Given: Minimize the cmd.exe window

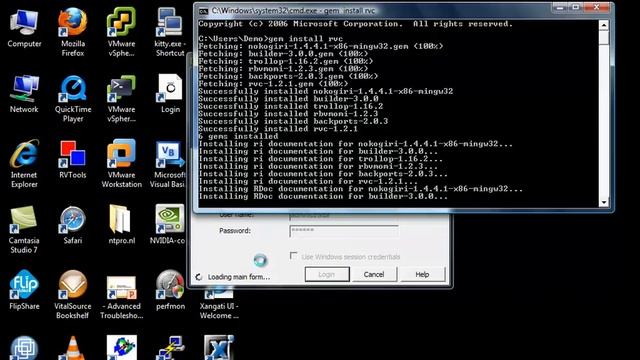Looking at the screenshot, I should coord(560,7).
